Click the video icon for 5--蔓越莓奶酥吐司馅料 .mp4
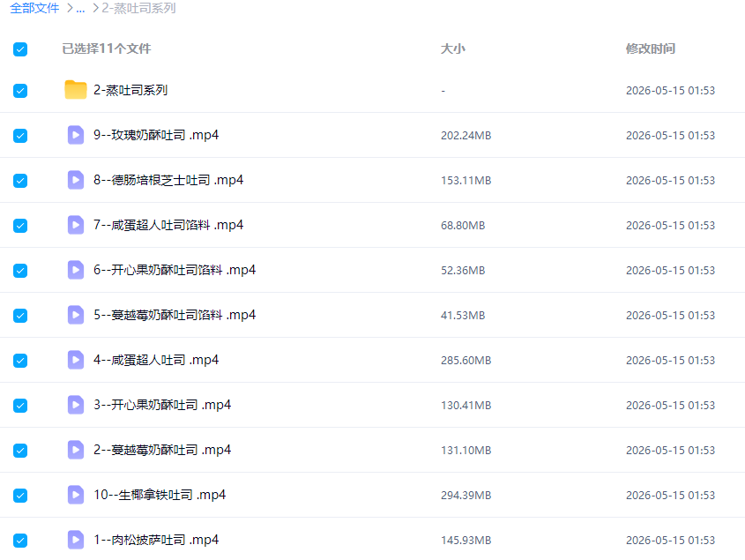Screen dimensions: 745x560 [x=76, y=315]
